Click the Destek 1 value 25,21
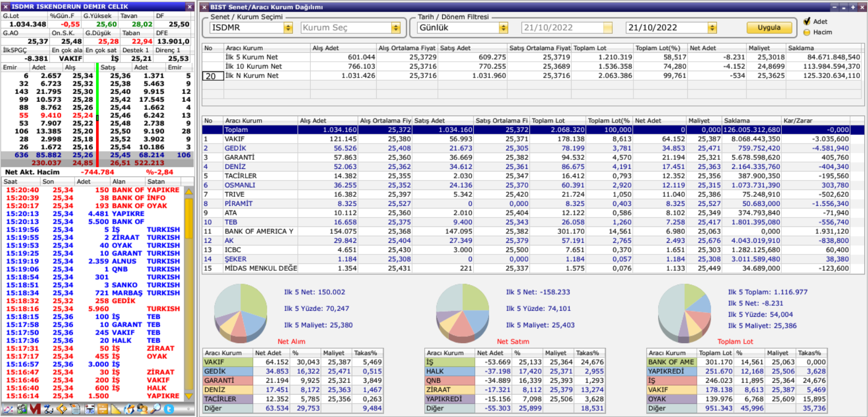Screen dimensions: 868x417 (x=141, y=59)
